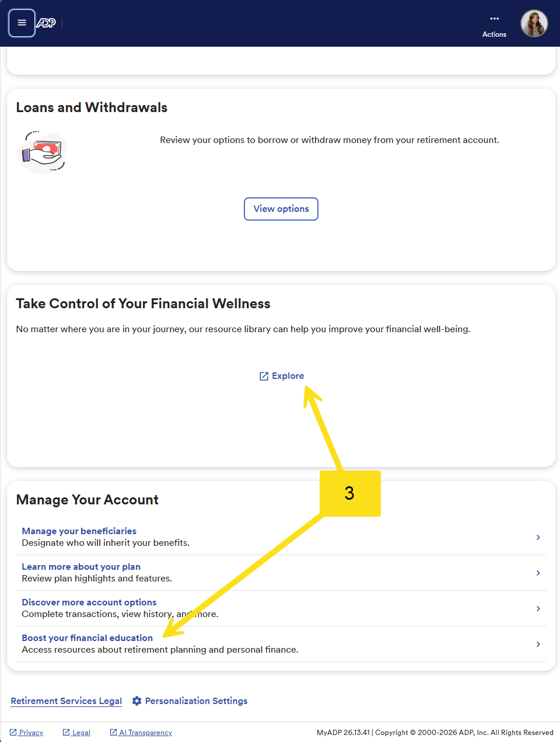Open Discover more account options
The height and width of the screenshot is (742, 560).
(89, 602)
